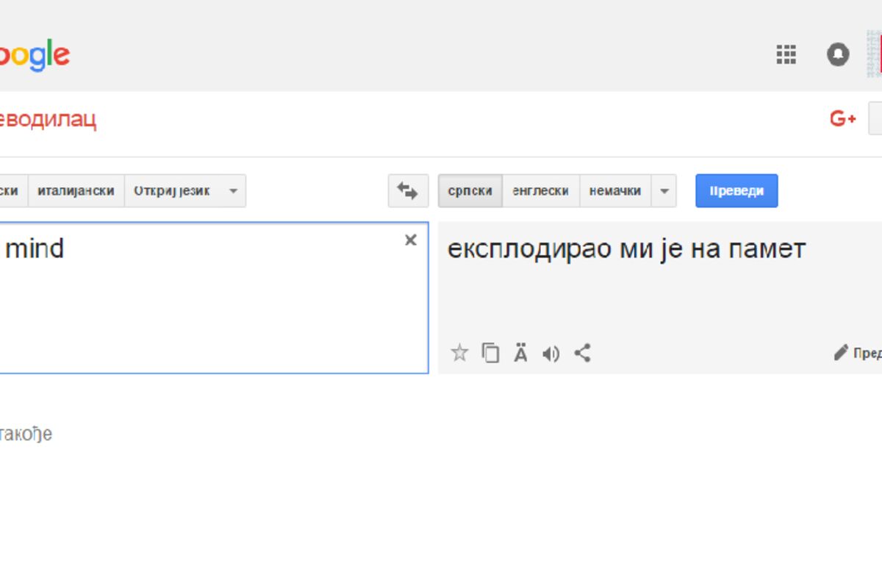Open the Google apps grid
The width and height of the screenshot is (882, 588).
click(786, 55)
